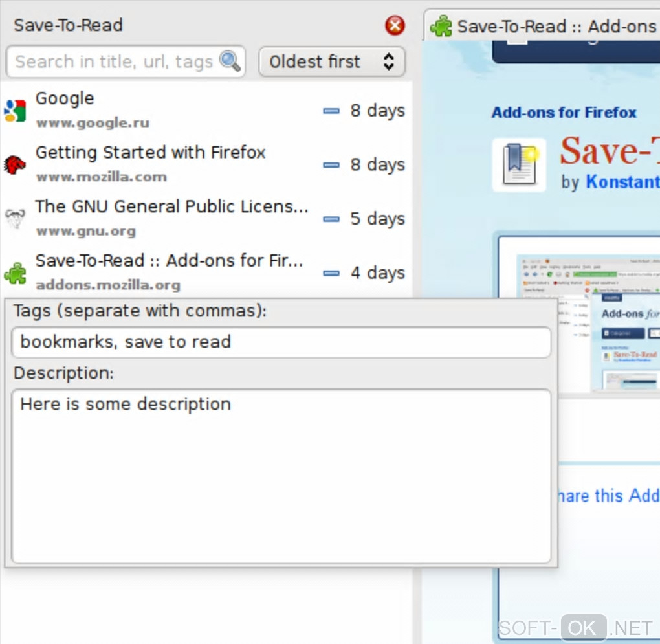Click the Google favicon icon
The width and height of the screenshot is (660, 644).
click(15, 110)
